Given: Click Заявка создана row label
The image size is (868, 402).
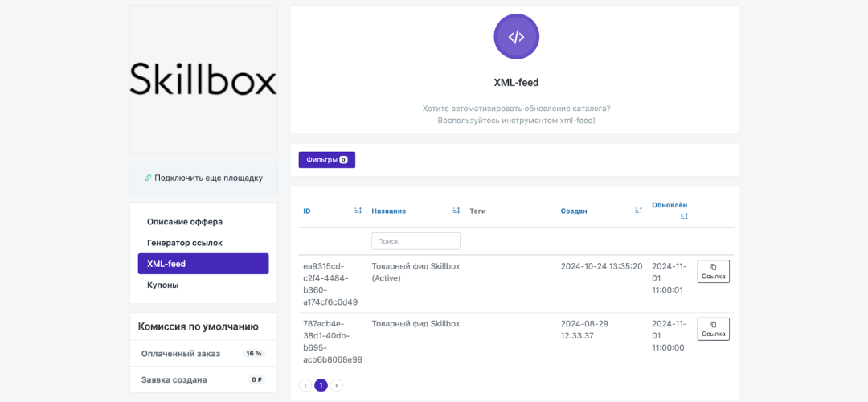Looking at the screenshot, I should (174, 379).
